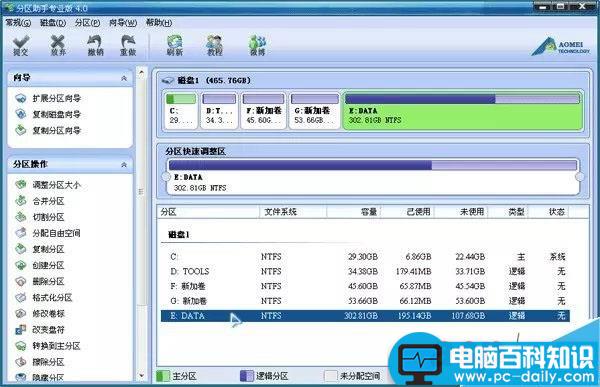Click 195.14GB used cell of E: DATA
The height and width of the screenshot is (387, 600).
414,316
